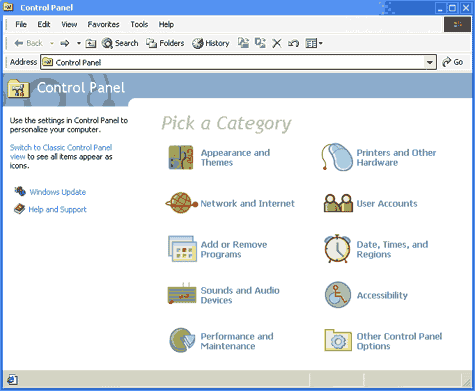Viewport: 475px width, 391px height.
Task: Expand the Address bar dropdown arrow
Action: coord(430,62)
